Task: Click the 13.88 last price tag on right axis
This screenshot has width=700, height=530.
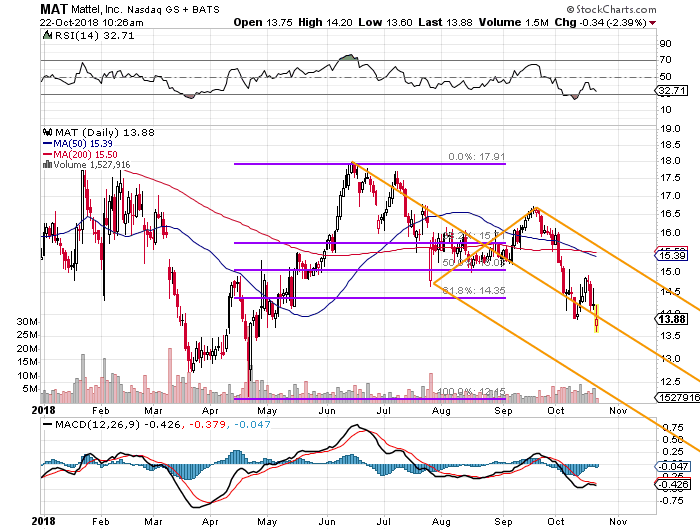Action: click(x=672, y=319)
